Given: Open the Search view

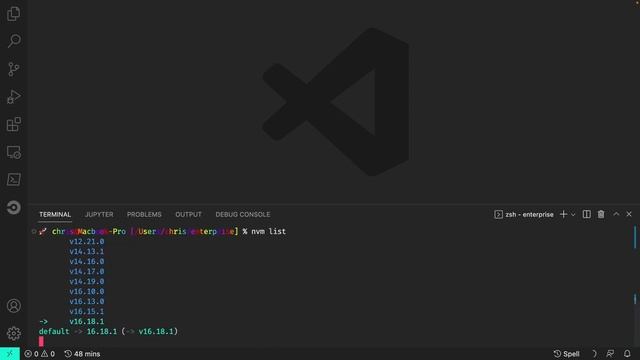Looking at the screenshot, I should (14, 41).
